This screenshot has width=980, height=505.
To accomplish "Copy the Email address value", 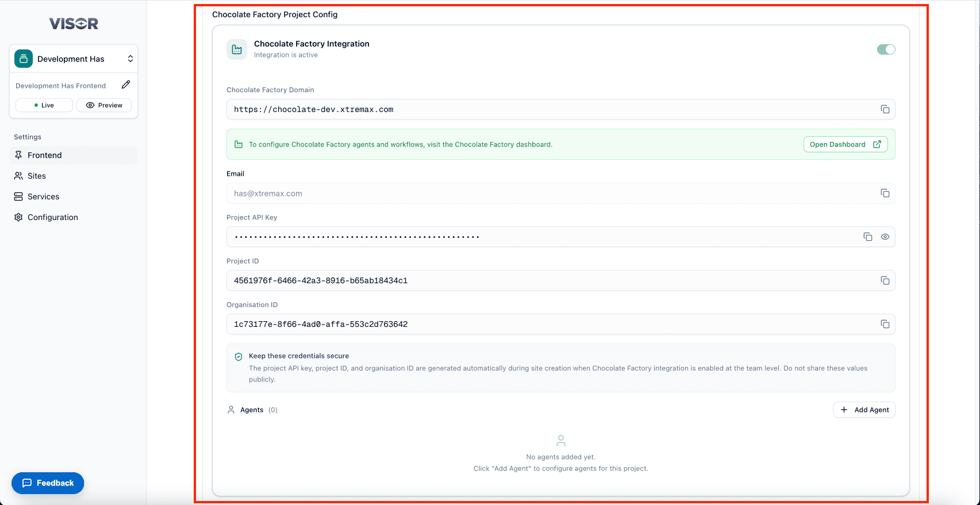I will (x=885, y=193).
